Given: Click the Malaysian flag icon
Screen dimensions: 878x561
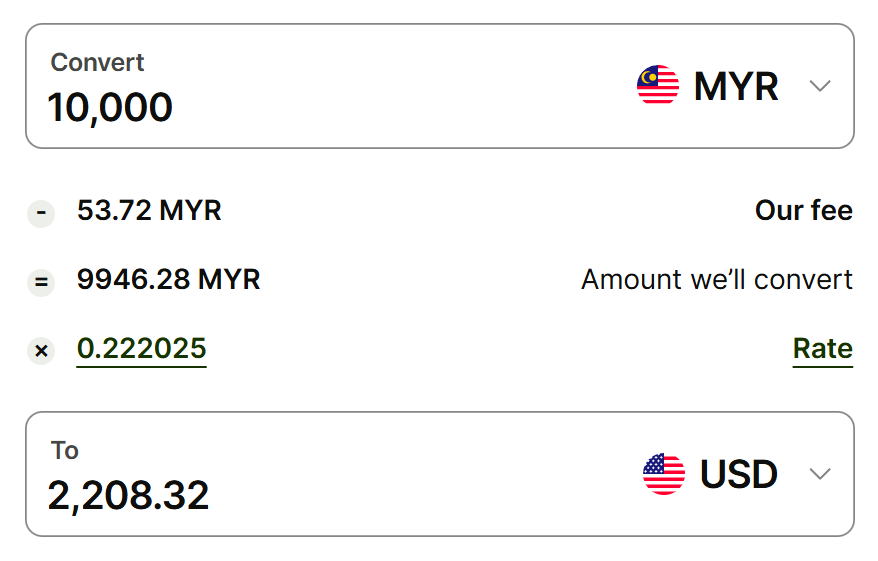Looking at the screenshot, I should click(658, 86).
